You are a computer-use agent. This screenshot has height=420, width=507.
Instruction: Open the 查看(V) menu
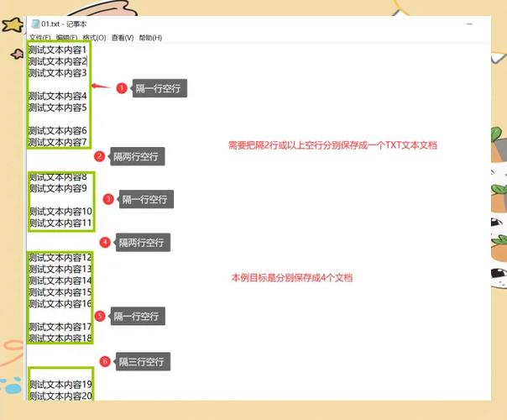click(123, 38)
